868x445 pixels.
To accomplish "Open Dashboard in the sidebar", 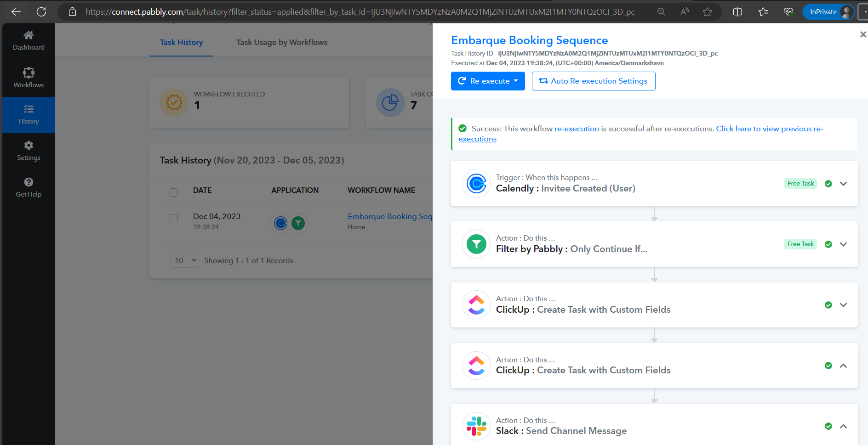I will [x=29, y=40].
